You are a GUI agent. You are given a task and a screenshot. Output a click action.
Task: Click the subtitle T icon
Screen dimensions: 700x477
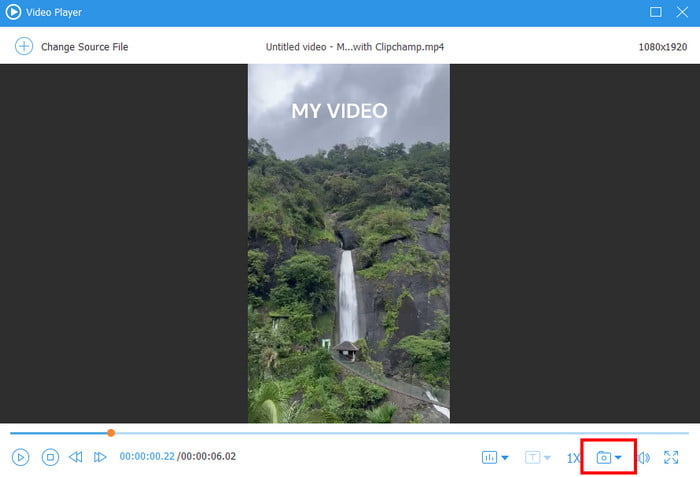pos(533,458)
